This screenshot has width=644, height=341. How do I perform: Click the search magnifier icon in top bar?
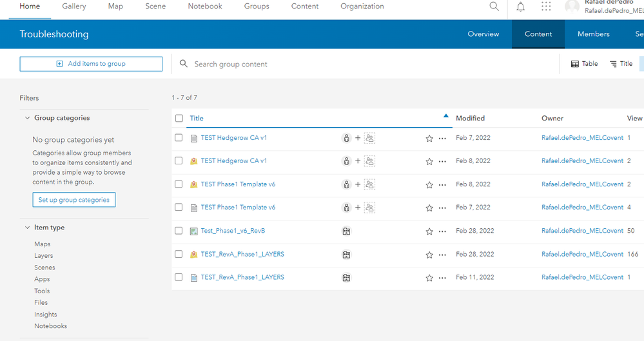494,6
